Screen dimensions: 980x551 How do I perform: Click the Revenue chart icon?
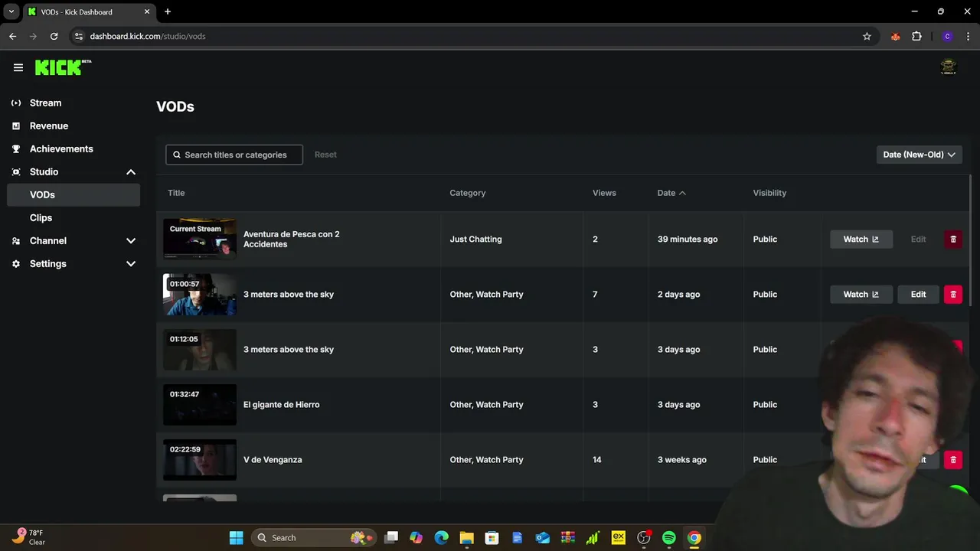pos(16,126)
